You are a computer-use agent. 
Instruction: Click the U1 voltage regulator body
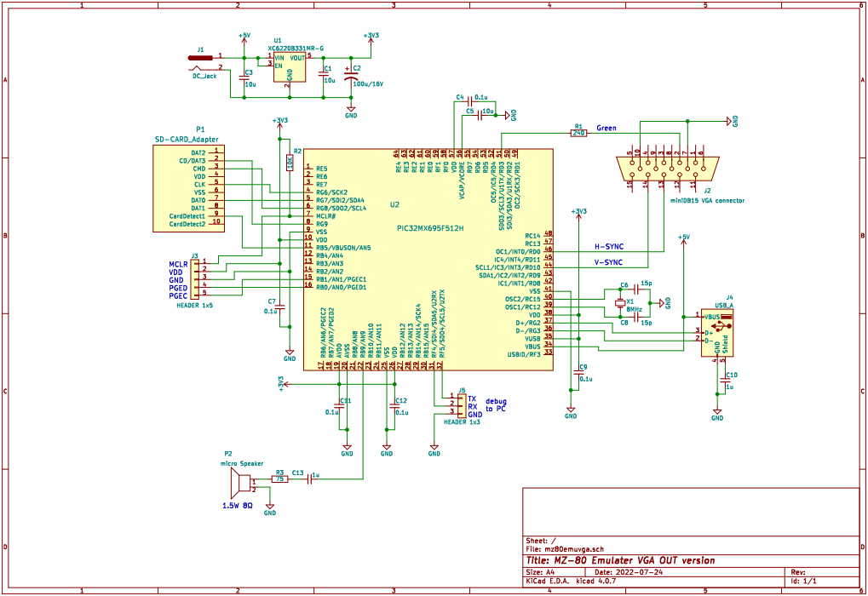tap(290, 66)
